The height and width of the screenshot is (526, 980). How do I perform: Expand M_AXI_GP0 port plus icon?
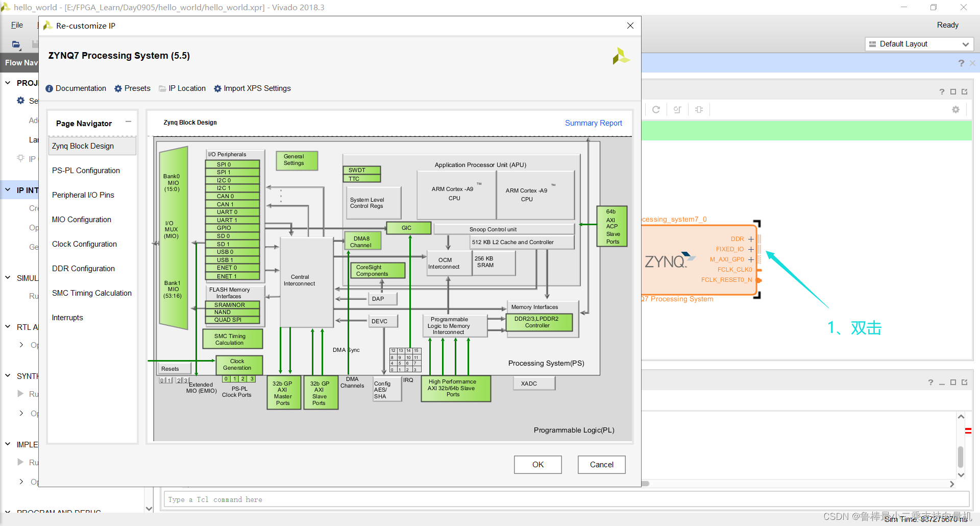751,259
